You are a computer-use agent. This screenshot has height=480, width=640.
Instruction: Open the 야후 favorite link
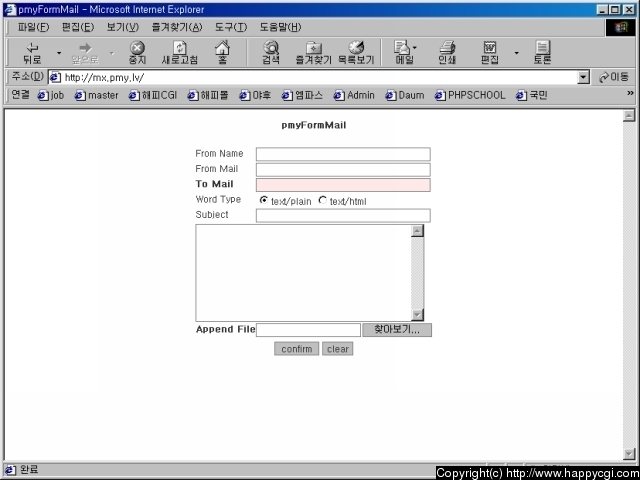click(255, 96)
